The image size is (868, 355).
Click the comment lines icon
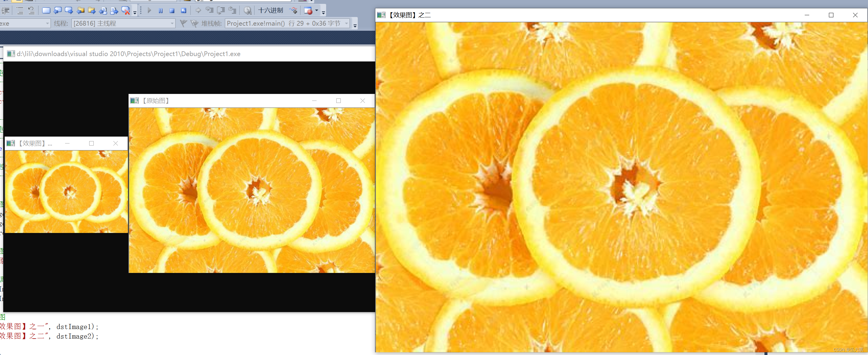20,10
